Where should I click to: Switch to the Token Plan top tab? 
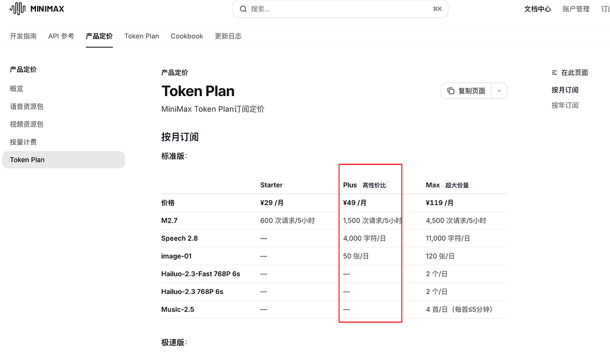pyautogui.click(x=141, y=36)
